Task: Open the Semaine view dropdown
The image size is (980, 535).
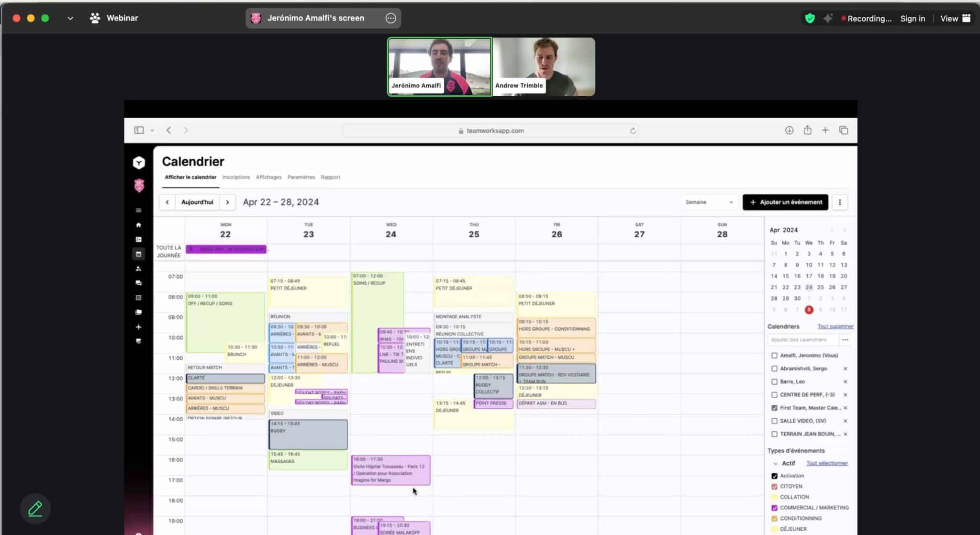Action: (708, 202)
